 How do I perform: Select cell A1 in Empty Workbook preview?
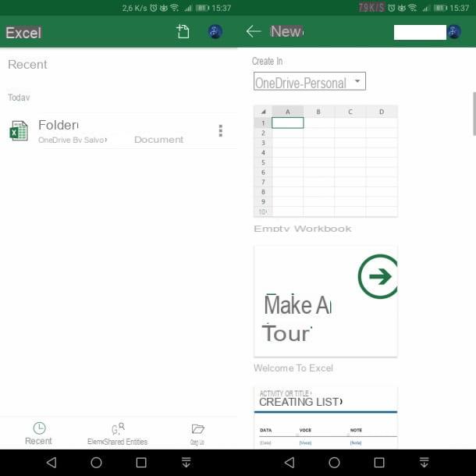click(x=287, y=123)
